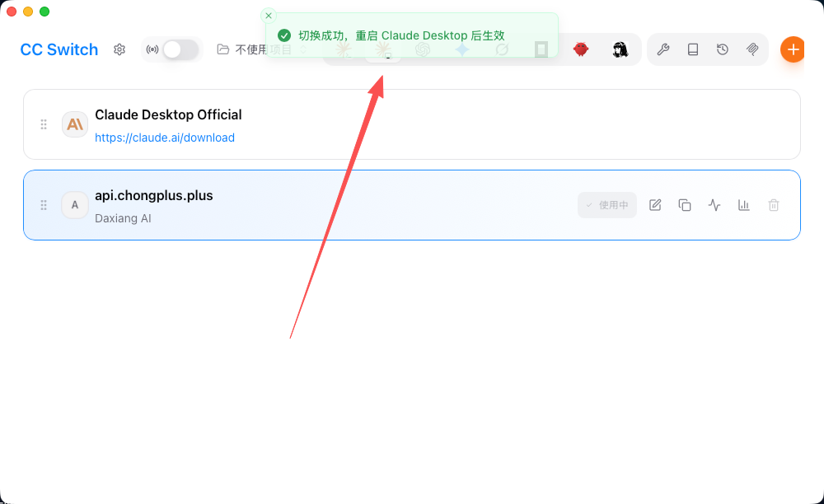Click the broadcast signal icon beside the switch
The width and height of the screenshot is (824, 504).
(152, 49)
